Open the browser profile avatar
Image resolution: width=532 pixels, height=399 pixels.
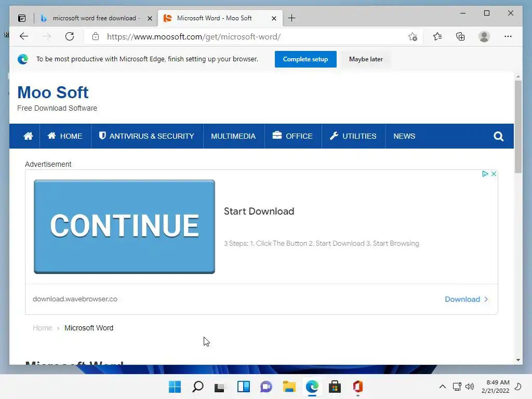coord(484,36)
